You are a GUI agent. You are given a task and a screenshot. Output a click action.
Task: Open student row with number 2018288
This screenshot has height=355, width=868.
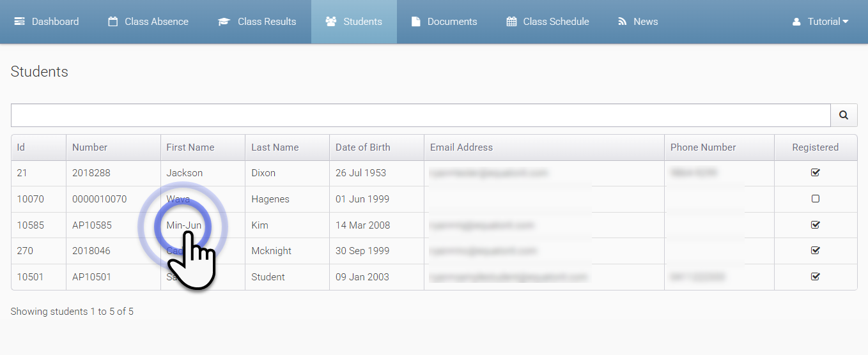(x=91, y=173)
